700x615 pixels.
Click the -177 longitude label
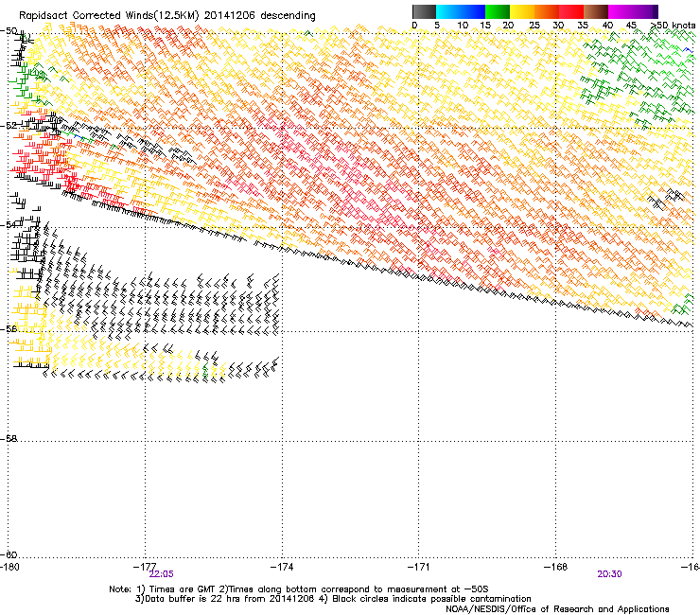click(x=145, y=567)
